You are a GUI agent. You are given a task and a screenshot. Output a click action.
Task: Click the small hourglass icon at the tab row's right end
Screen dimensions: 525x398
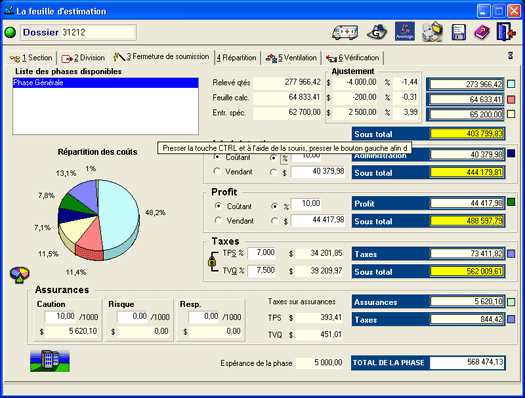click(511, 55)
